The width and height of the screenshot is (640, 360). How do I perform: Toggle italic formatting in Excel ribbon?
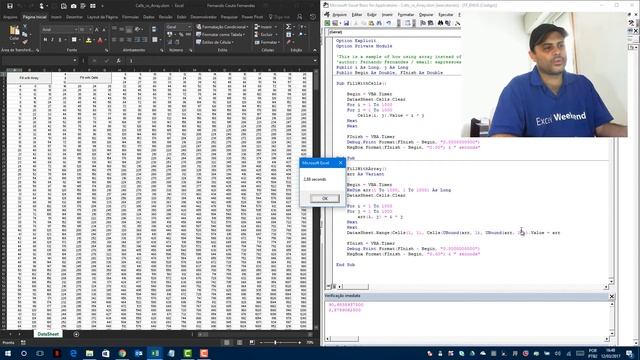(x=52, y=40)
